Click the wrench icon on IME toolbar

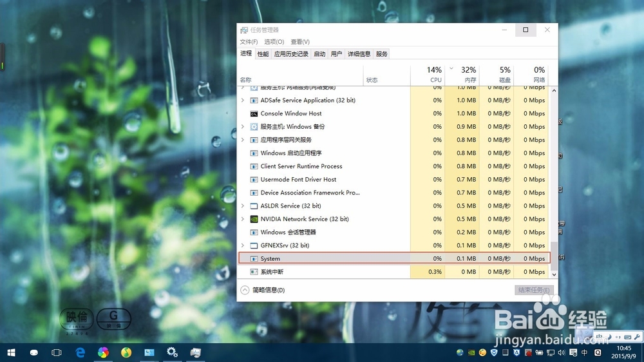tap(637, 337)
